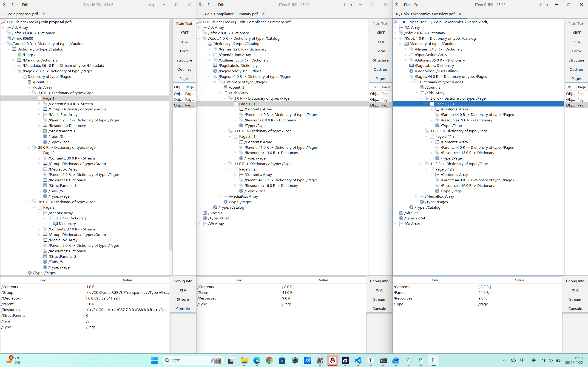588x367 pixels.
Task: Open the Help menu in the IQ_Coin_Compliance_Summary.pdf window
Action: point(347,5)
